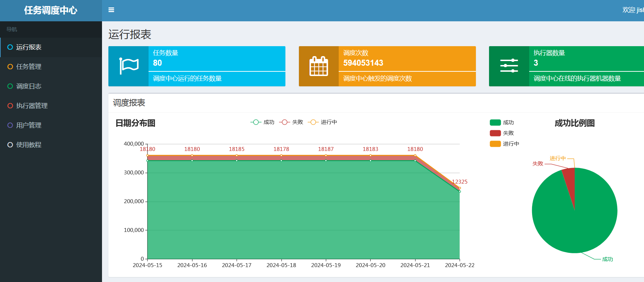Click the green circle icon beside 调度日志

click(x=10, y=86)
